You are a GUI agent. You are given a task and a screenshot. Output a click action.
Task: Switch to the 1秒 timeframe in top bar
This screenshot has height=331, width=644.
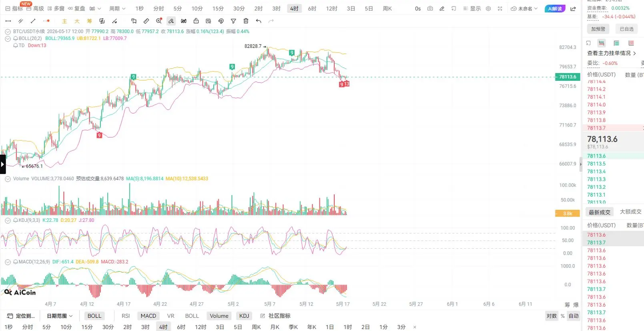coord(139,8)
